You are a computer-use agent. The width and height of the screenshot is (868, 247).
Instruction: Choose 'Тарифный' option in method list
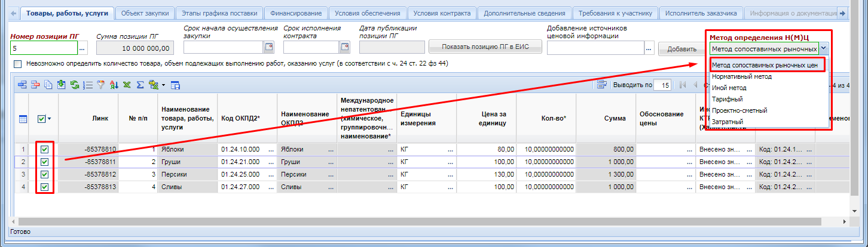point(727,99)
